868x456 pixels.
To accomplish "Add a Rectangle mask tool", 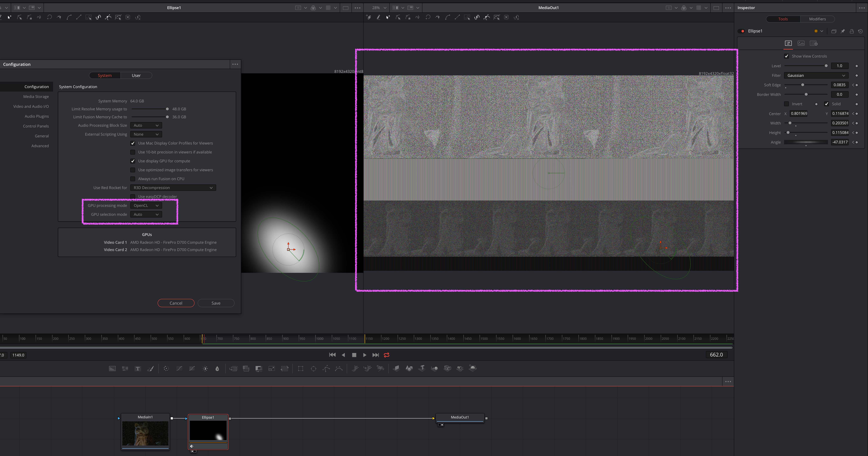I will point(301,368).
